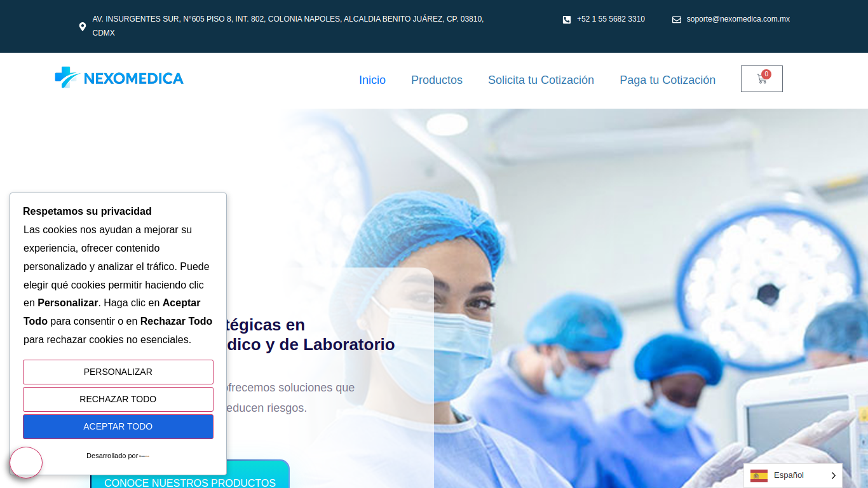This screenshot has width=868, height=488.
Task: Open Solicita tu Cotización page
Action: click(x=541, y=80)
